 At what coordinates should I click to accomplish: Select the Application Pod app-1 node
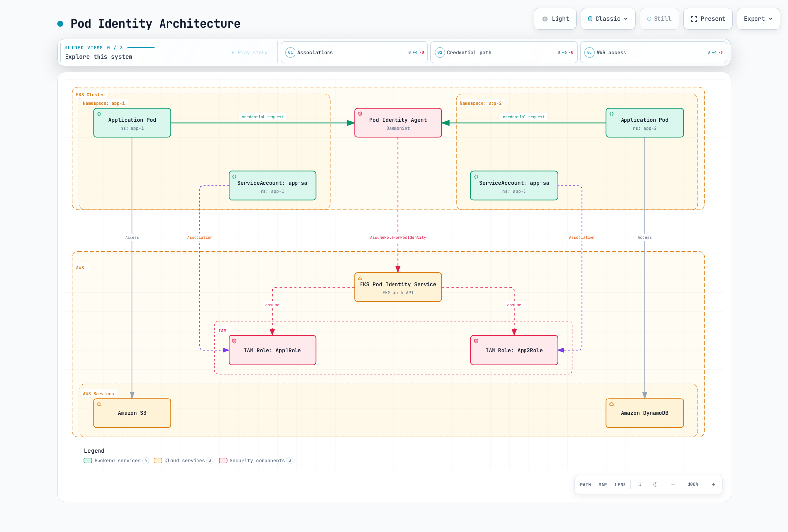pos(132,123)
